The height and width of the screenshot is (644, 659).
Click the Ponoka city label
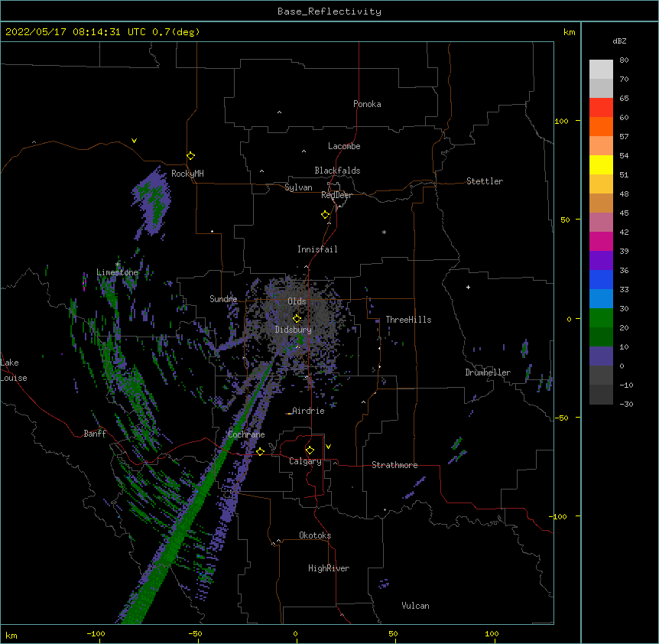click(x=367, y=104)
